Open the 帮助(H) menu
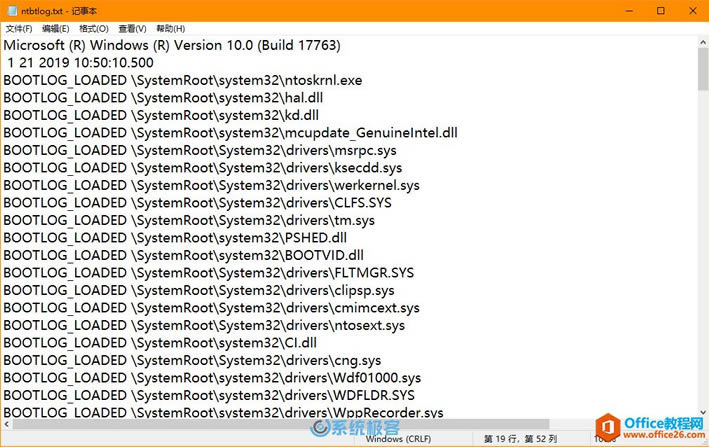 pos(170,29)
